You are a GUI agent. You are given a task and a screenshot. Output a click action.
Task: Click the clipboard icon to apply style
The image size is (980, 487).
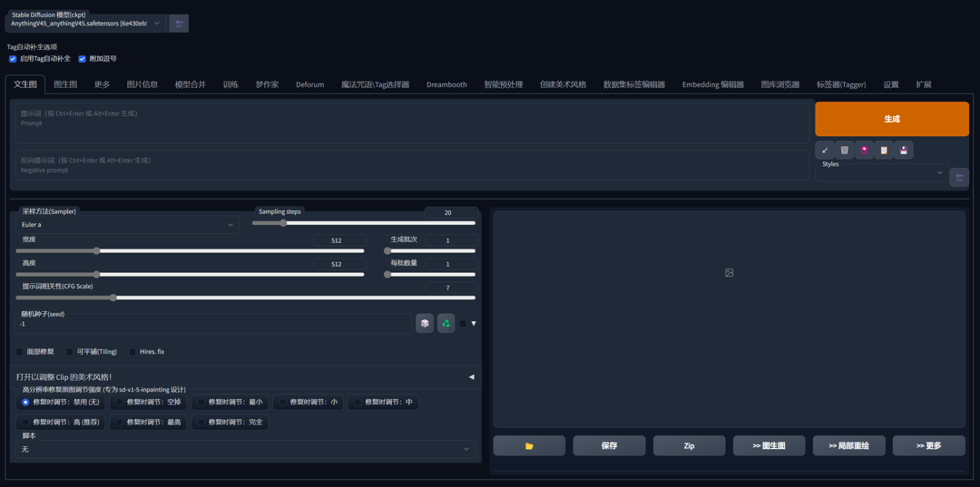[x=884, y=150]
